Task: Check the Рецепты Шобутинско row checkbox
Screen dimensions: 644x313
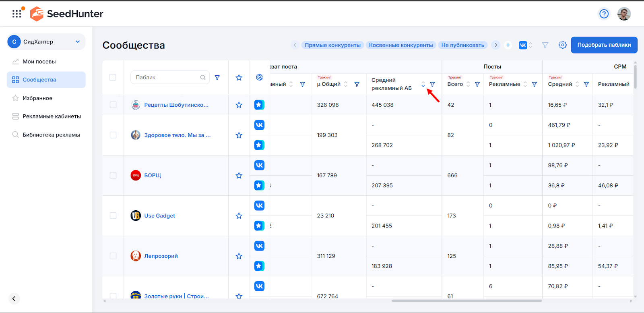Action: [113, 105]
